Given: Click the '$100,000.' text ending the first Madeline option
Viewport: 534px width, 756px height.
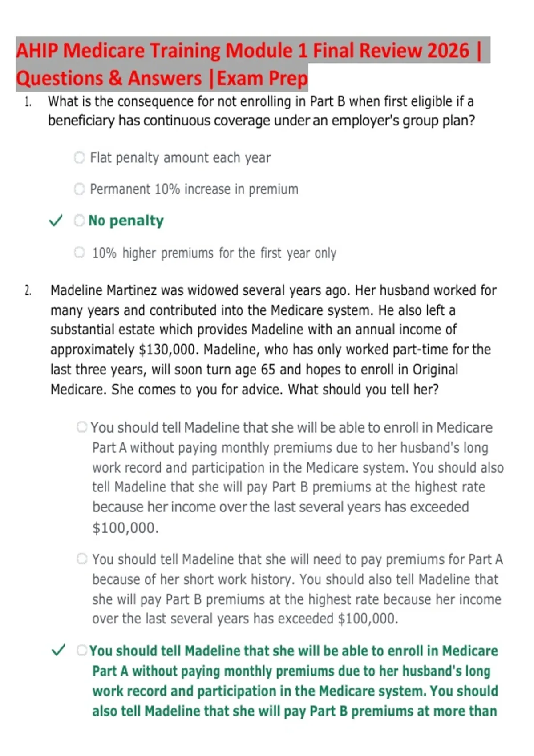Looking at the screenshot, I should pos(125,528).
